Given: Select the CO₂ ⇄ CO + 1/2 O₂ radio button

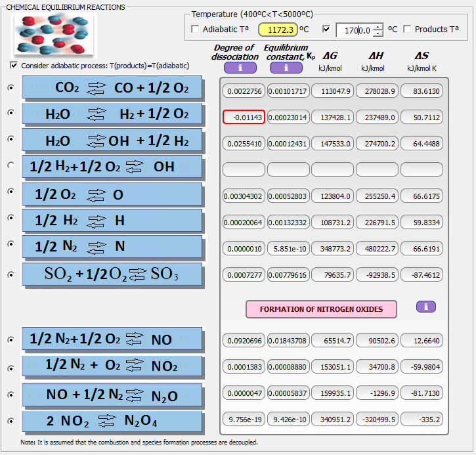Looking at the screenshot, I should coord(11,87).
